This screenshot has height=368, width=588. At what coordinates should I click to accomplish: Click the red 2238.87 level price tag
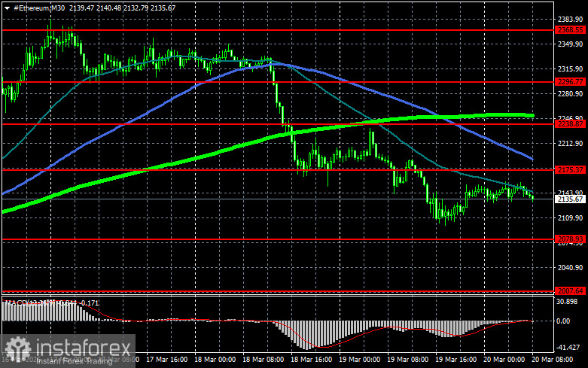[x=571, y=124]
